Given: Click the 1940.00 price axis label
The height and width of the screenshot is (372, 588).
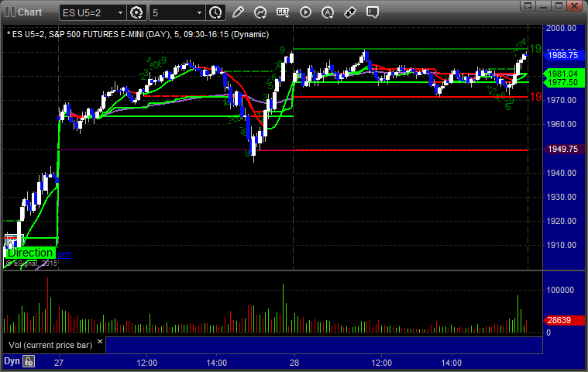Looking at the screenshot, I should pyautogui.click(x=562, y=173).
